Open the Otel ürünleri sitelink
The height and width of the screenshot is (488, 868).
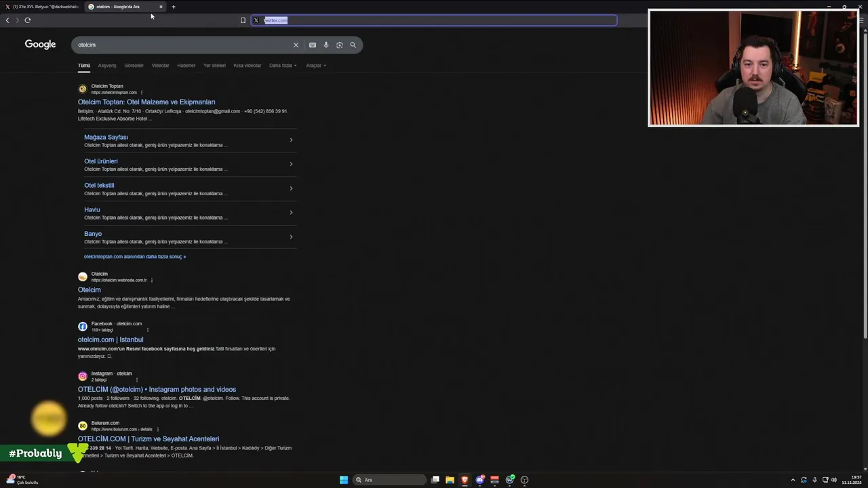pyautogui.click(x=101, y=161)
